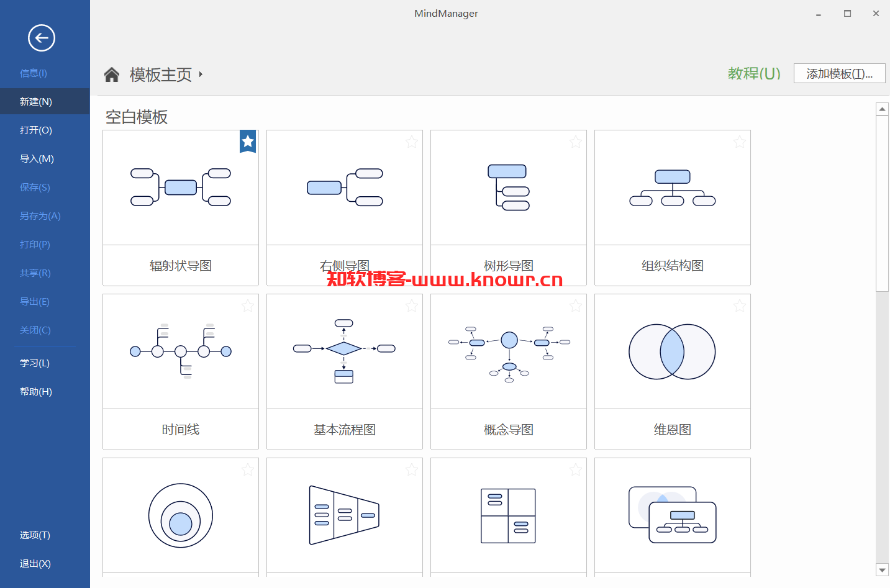890x588 pixels.
Task: Click the 概念导图 label
Action: 509,430
